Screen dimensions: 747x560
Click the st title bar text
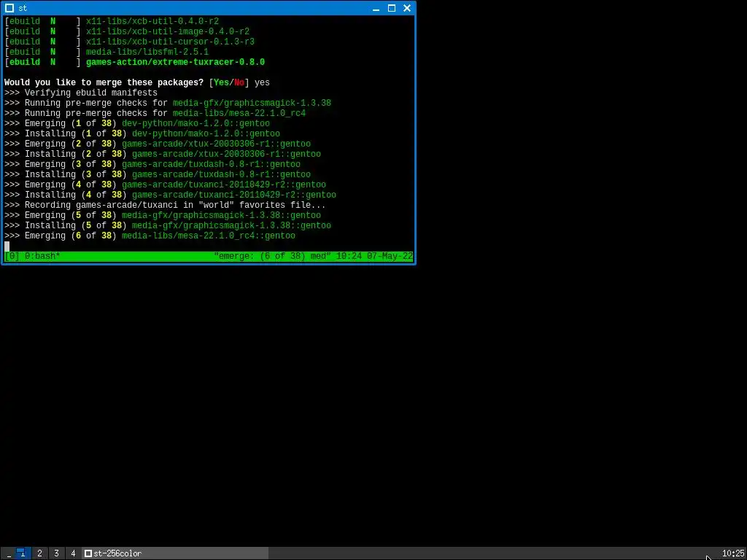(23, 8)
